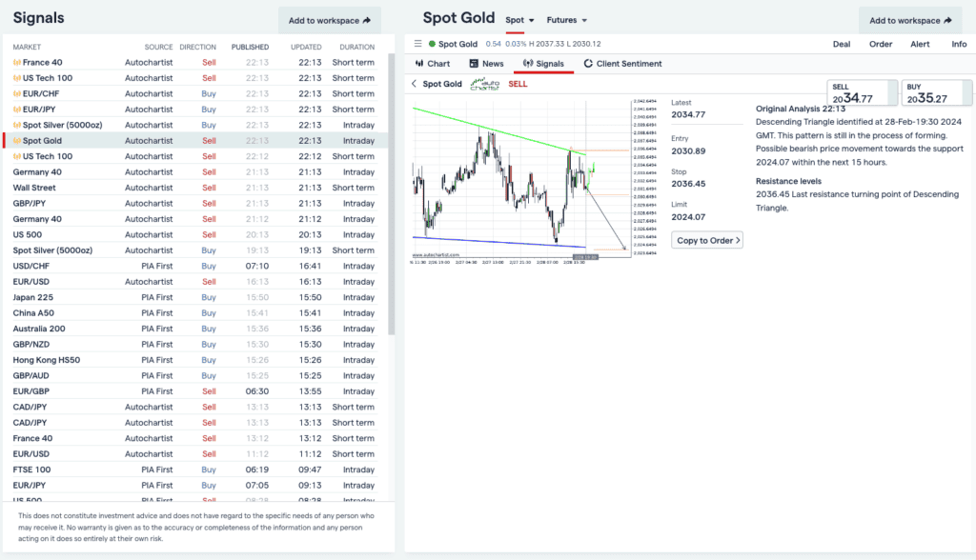Open the News tab
Screen dimensions: 976x560
[x=486, y=64]
